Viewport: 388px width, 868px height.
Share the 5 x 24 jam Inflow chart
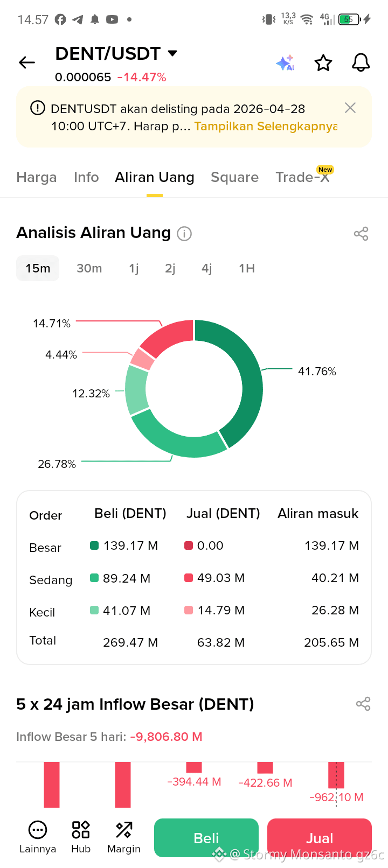(363, 704)
